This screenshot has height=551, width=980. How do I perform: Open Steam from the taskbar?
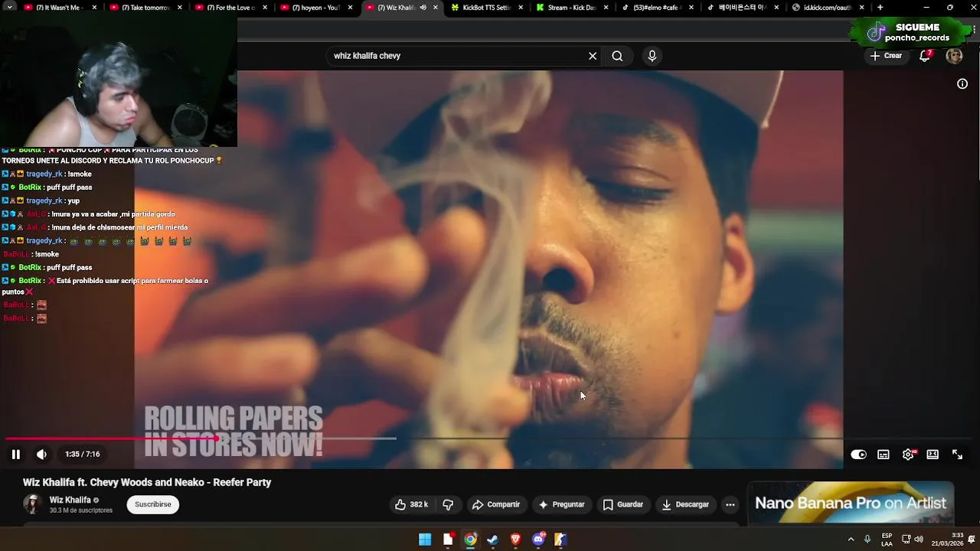tap(492, 540)
